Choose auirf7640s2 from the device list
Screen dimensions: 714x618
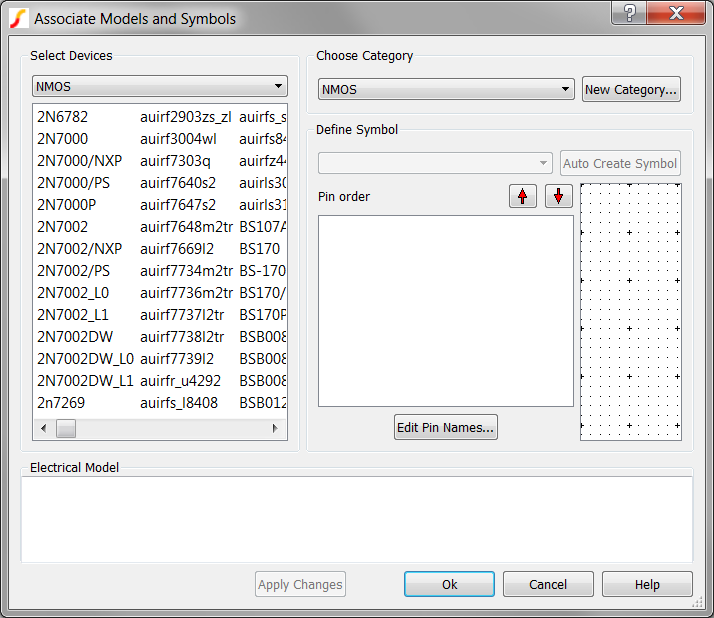177,183
